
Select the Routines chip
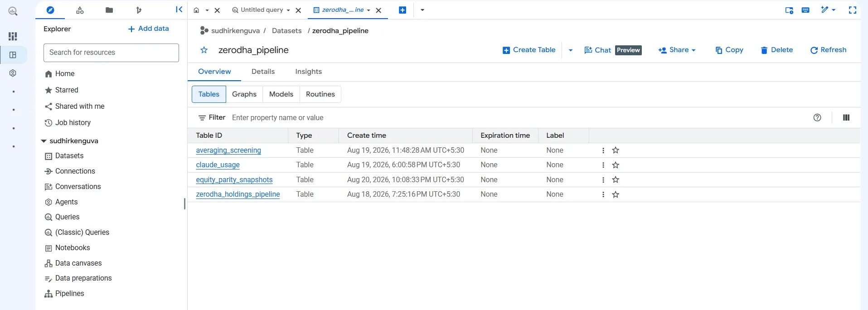tap(320, 94)
